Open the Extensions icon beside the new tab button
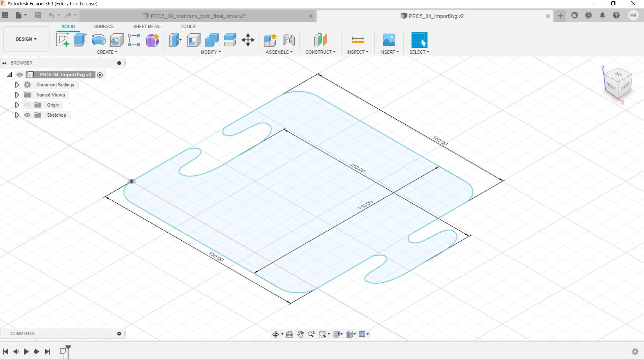The width and height of the screenshot is (644, 359). click(x=574, y=15)
